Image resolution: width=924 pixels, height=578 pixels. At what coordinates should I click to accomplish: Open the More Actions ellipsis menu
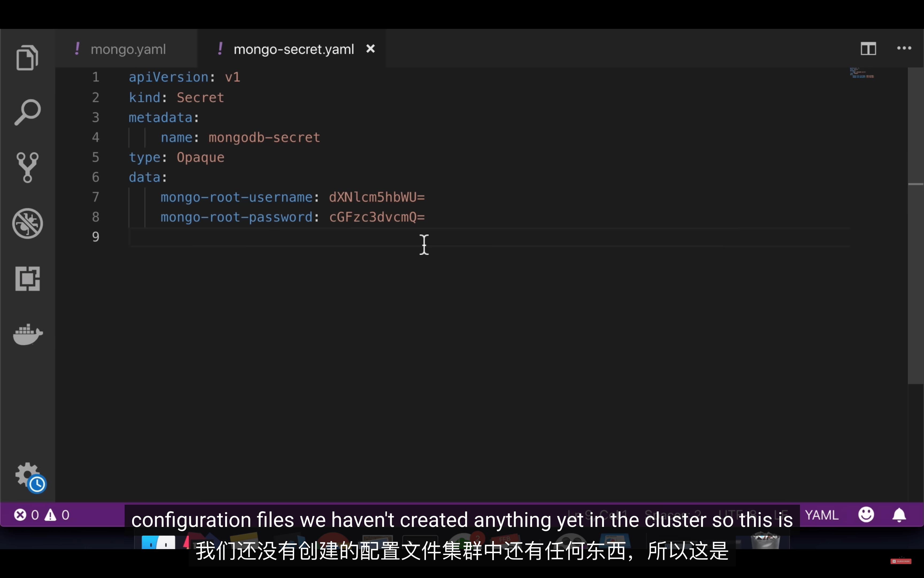pyautogui.click(x=904, y=48)
